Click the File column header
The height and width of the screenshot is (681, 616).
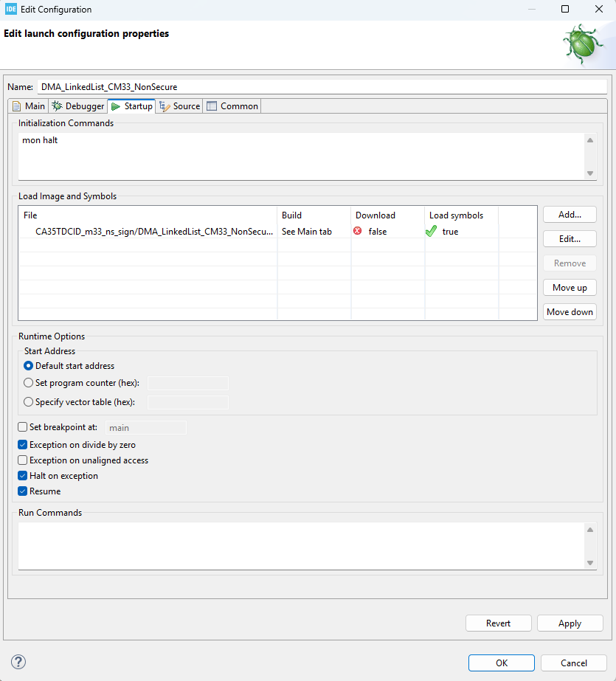(x=148, y=215)
